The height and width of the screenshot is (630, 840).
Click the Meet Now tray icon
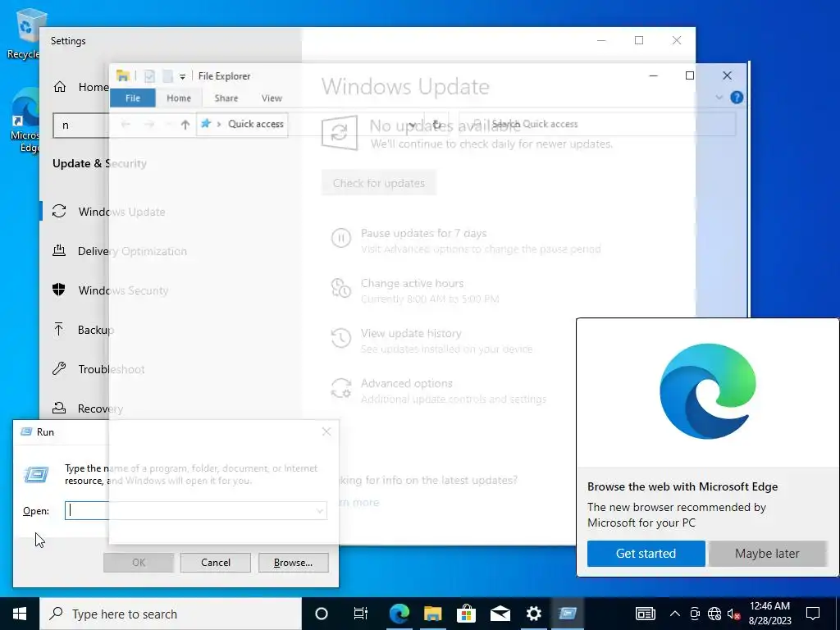pos(695,614)
